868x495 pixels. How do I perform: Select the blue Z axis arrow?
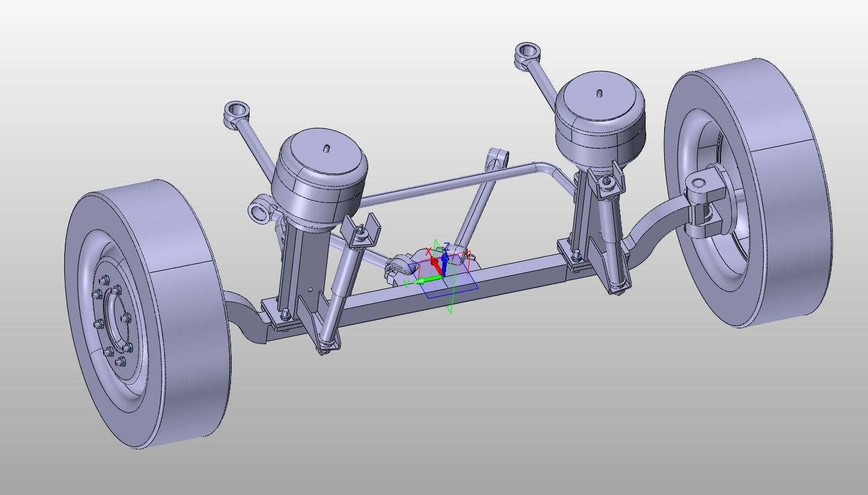pyautogui.click(x=444, y=265)
